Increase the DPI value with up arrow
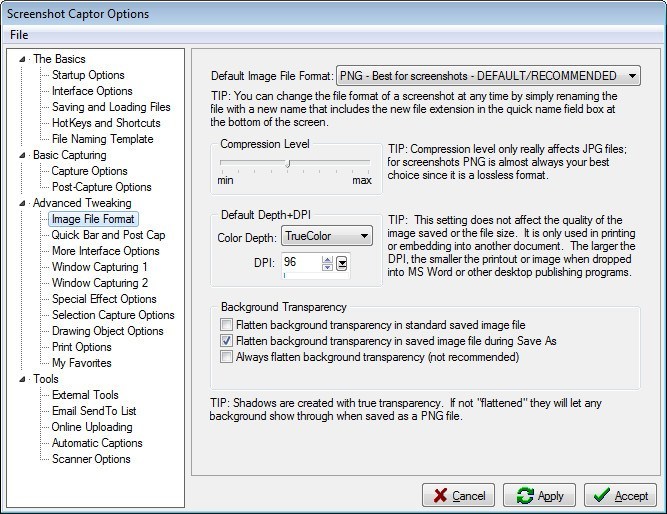This screenshot has height=514, width=667. [x=327, y=258]
